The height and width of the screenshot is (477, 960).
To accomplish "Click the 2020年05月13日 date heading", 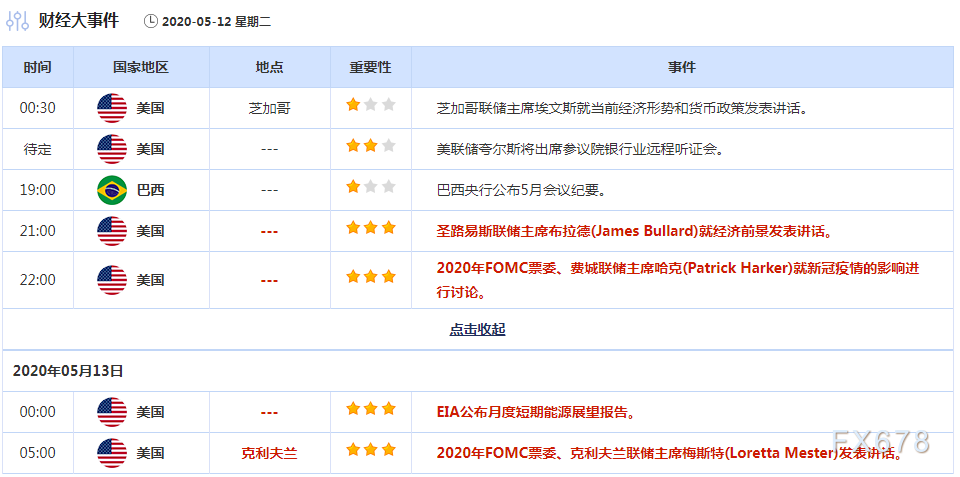I will pos(68,370).
